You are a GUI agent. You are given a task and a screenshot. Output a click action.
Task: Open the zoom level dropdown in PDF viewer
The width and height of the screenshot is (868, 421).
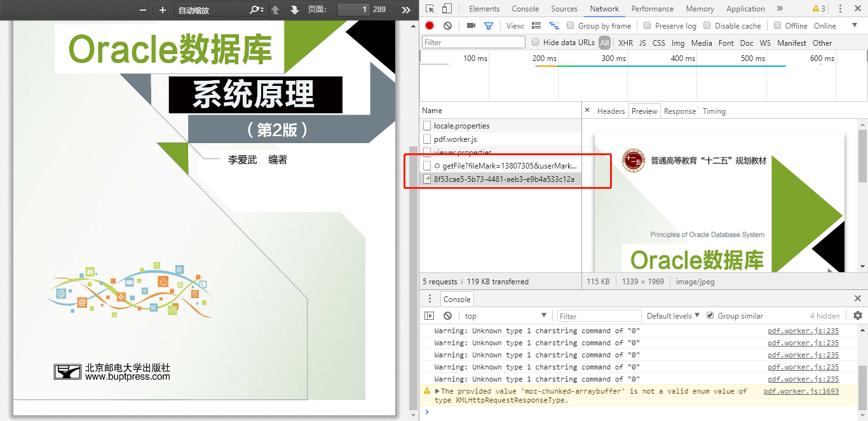[220, 10]
